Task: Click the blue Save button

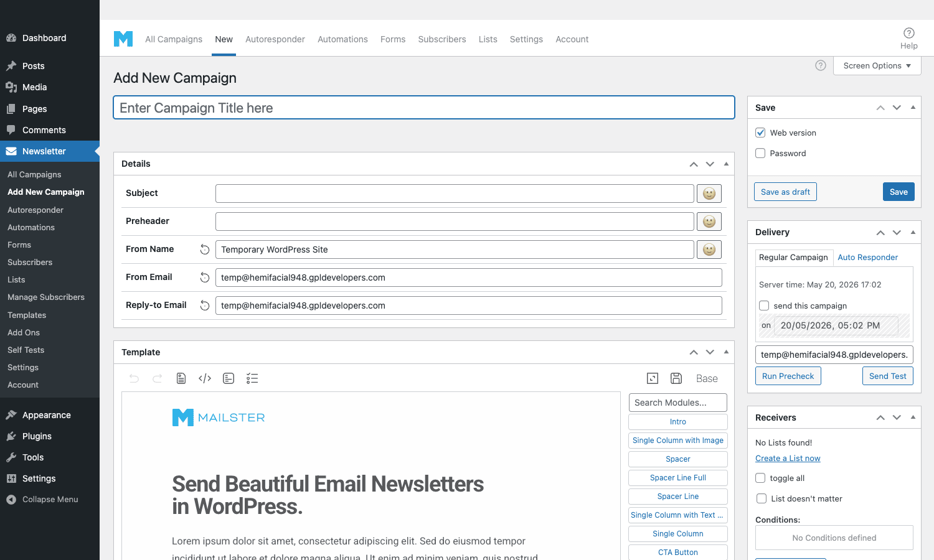Action: pos(899,192)
